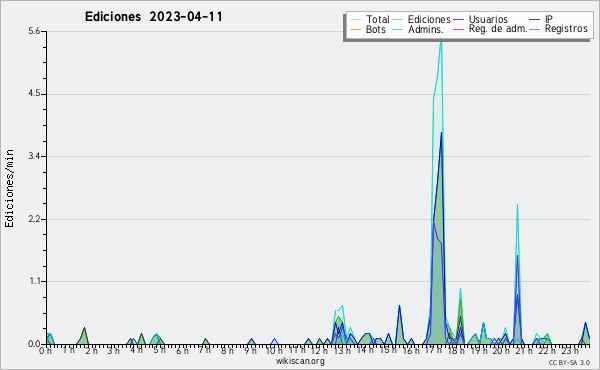Image resolution: width=600 pixels, height=370 pixels.
Task: Click the 'Ediciones 2023-04-11' chart title
Action: click(x=153, y=17)
